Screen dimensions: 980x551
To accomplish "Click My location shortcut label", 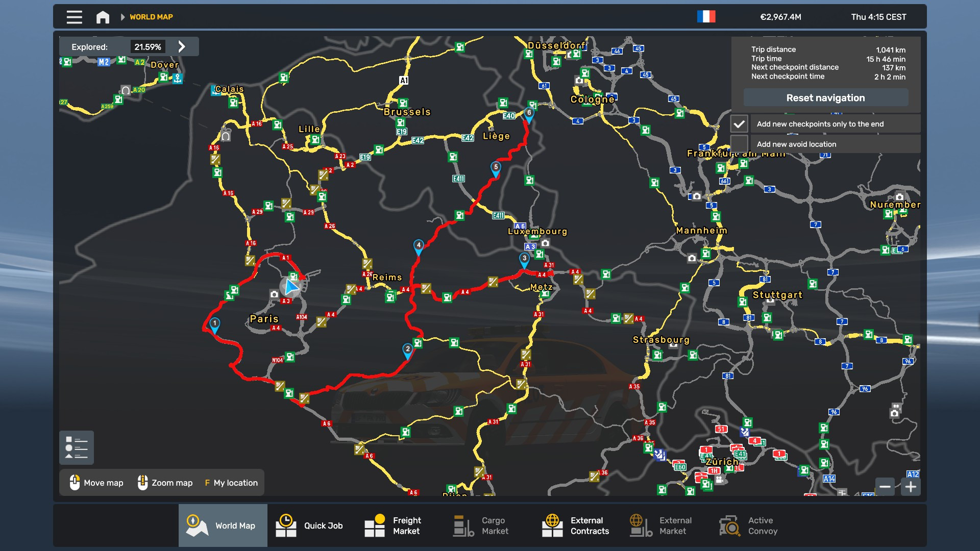I will [235, 483].
